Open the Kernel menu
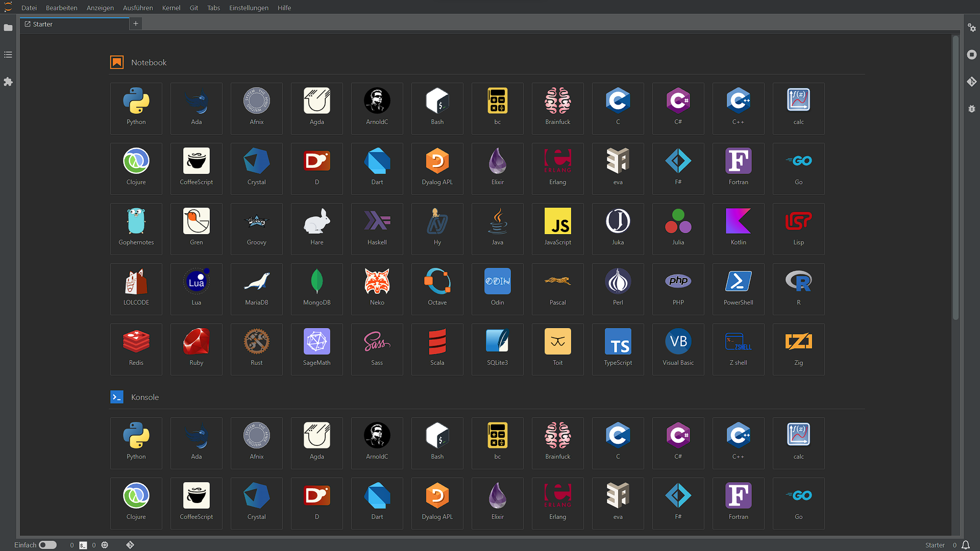Viewport: 980px width, 551px height. coord(171,8)
